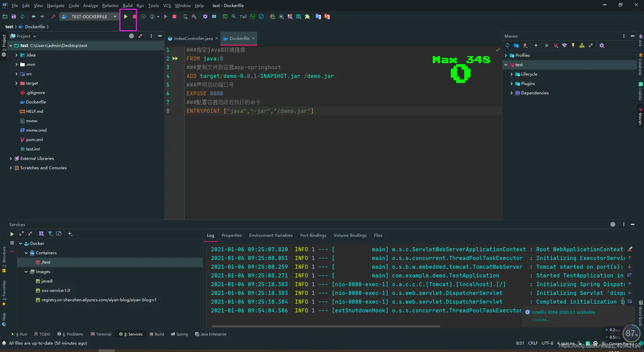644x352 pixels.
Task: Open the Port Bindings tab
Action: (x=313, y=235)
